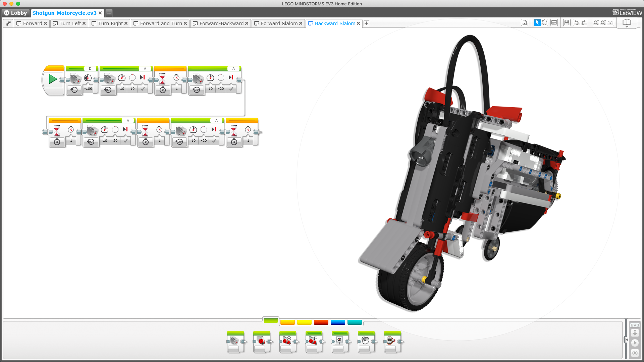Open the Comment tool
Viewport: 644px width, 362px height.
coord(554,23)
